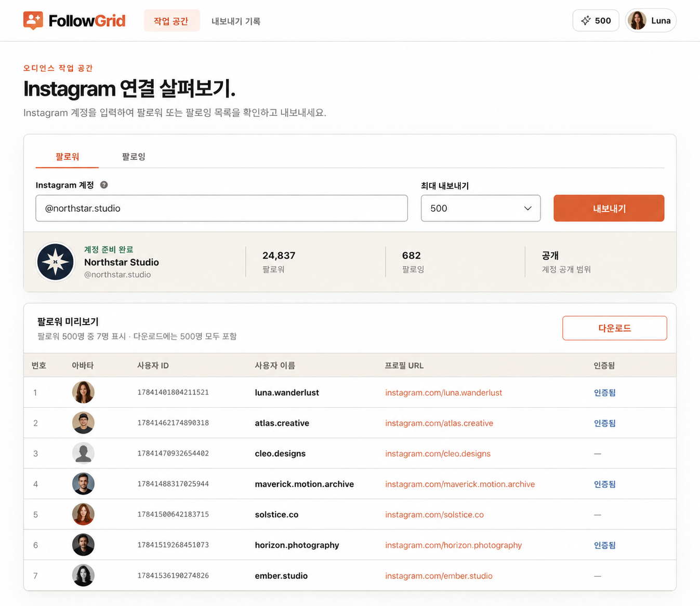
Task: Click the 프로필 URL column header
Action: pos(404,366)
